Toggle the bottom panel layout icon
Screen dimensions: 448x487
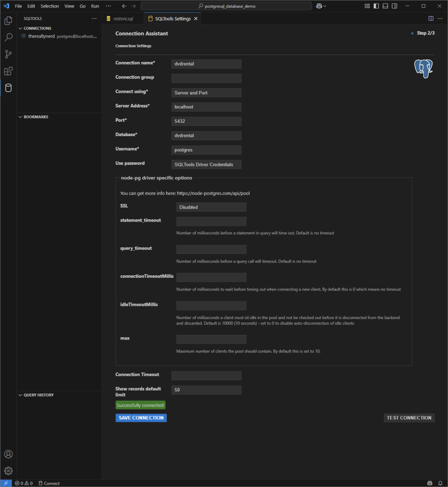coord(385,6)
